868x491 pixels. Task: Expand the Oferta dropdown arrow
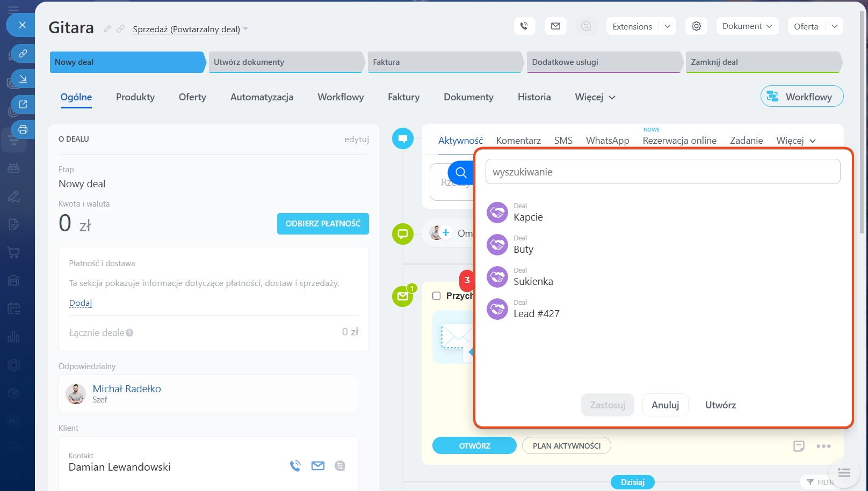835,26
